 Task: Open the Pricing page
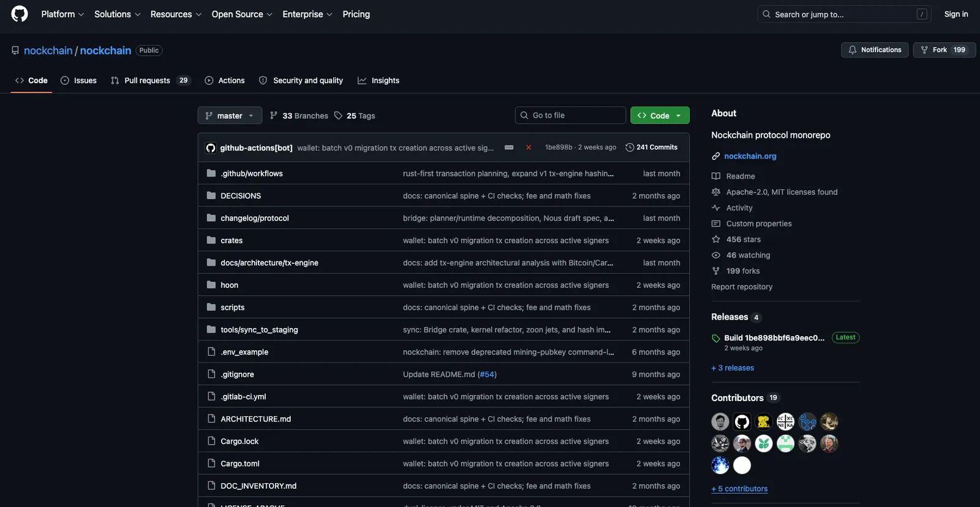pos(356,14)
